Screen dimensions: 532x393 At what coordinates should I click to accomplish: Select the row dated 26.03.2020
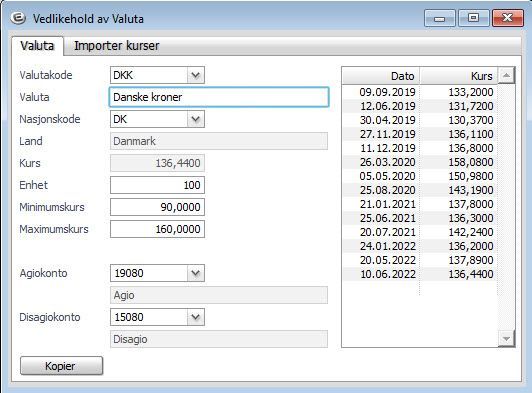(420, 162)
